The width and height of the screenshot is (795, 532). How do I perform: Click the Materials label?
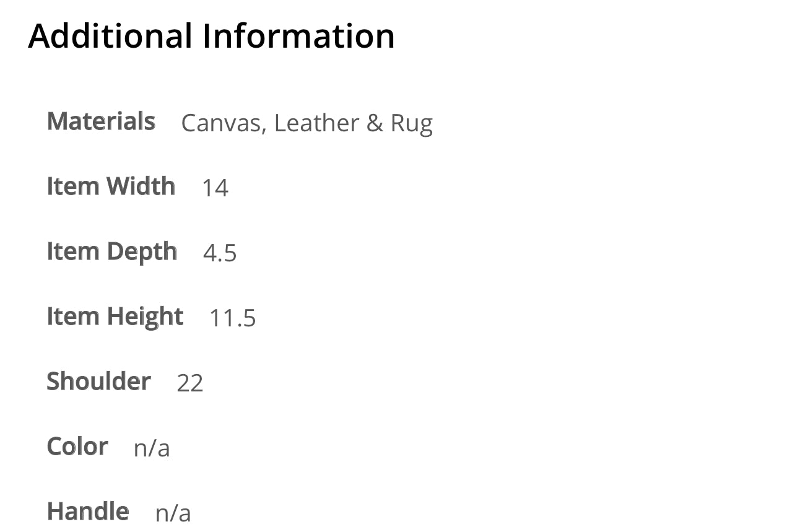(101, 121)
